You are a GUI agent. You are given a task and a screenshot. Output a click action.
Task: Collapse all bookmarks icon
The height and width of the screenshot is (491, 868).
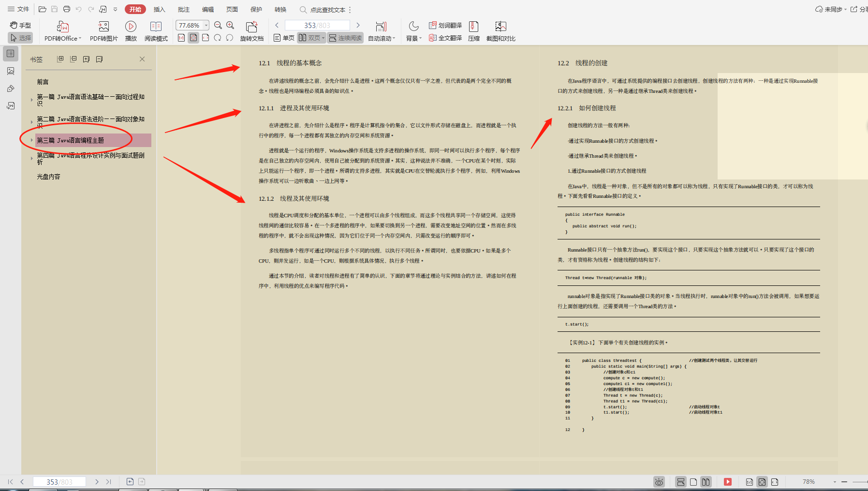[x=74, y=59]
